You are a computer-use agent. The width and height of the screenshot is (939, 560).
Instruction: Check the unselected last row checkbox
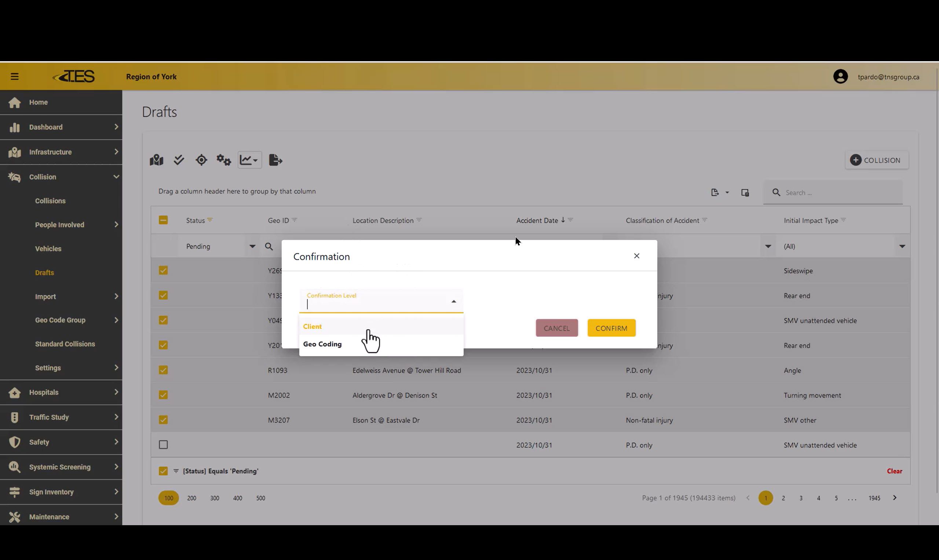(163, 445)
